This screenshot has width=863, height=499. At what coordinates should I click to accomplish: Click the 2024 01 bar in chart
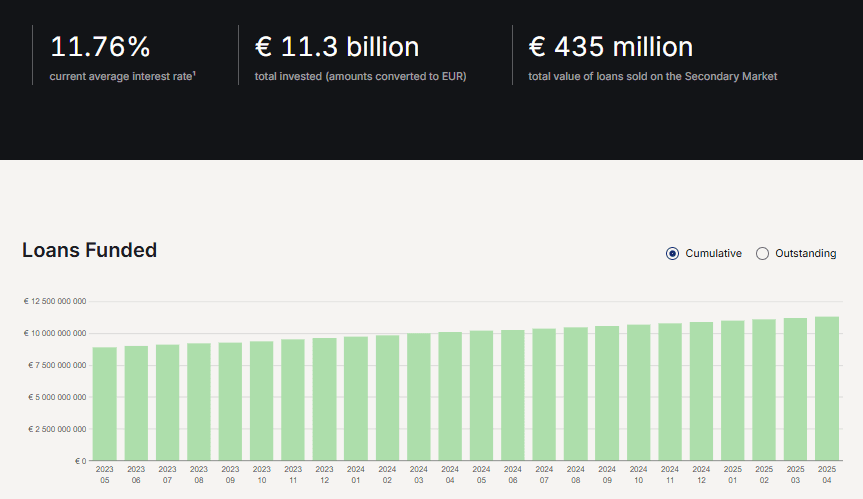356,399
